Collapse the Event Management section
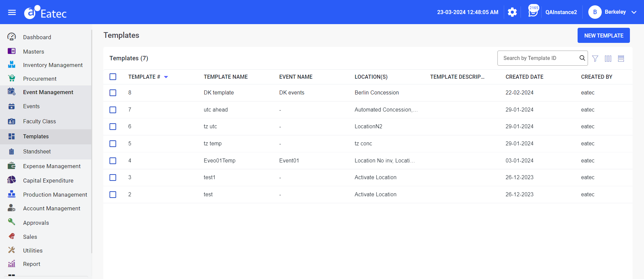 click(x=46, y=92)
